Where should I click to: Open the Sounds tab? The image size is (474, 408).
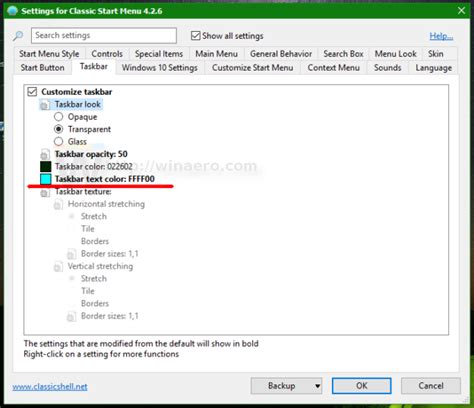pyautogui.click(x=388, y=68)
